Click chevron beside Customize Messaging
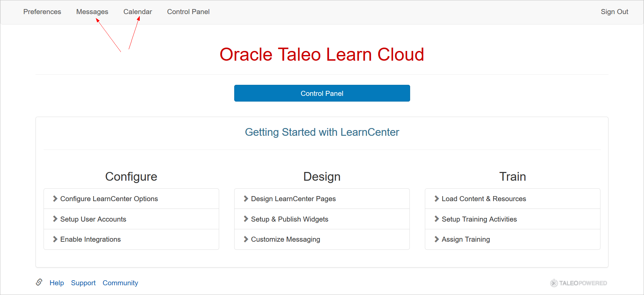644x295 pixels. (246, 239)
